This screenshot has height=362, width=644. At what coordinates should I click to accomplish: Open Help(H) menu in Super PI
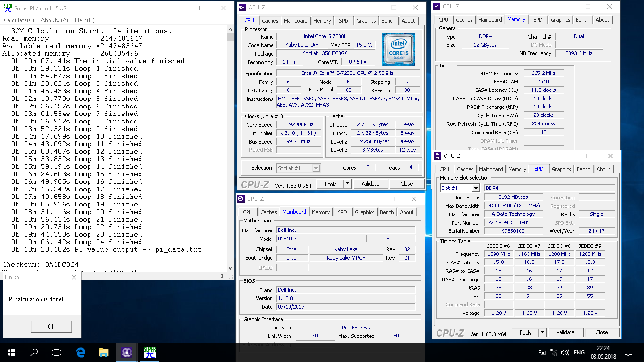point(84,20)
